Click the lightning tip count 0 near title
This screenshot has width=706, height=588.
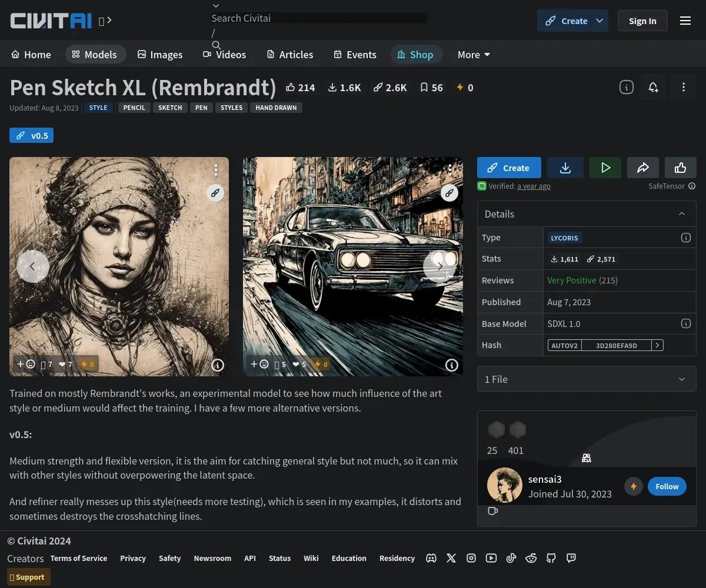[465, 88]
